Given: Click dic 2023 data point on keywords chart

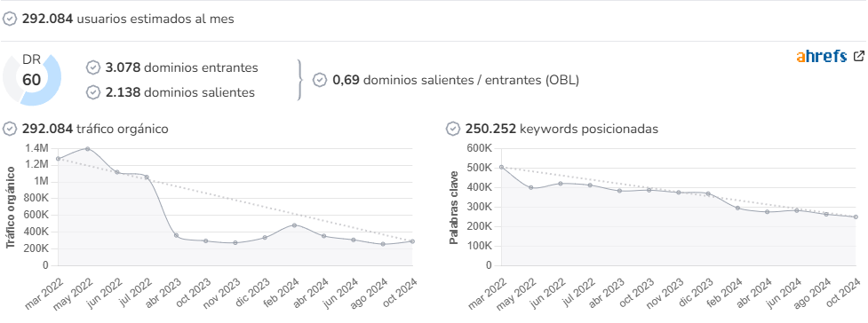Looking at the screenshot, I should click(708, 193).
